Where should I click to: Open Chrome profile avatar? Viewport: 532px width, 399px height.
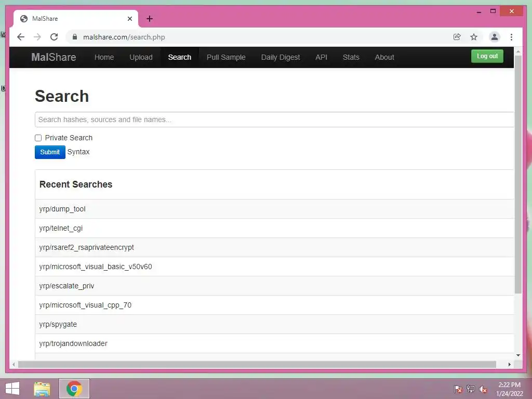pyautogui.click(x=495, y=37)
